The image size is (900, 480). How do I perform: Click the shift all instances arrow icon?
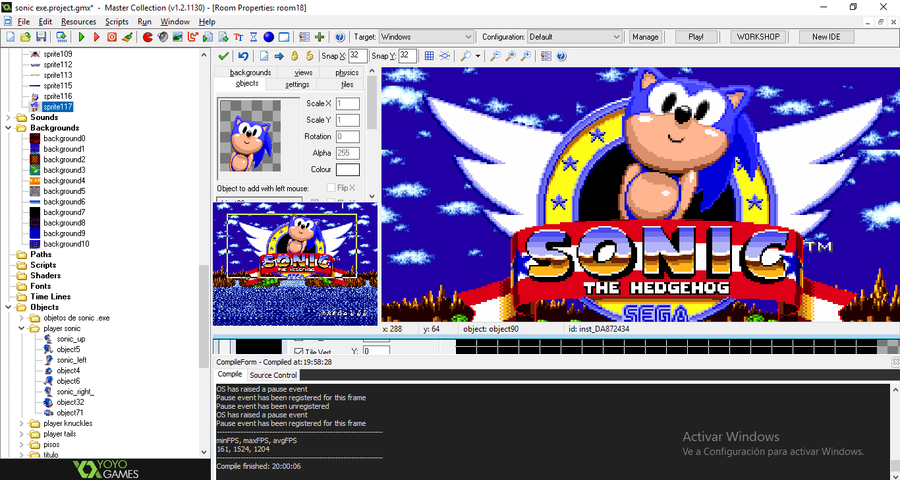pyautogui.click(x=279, y=56)
